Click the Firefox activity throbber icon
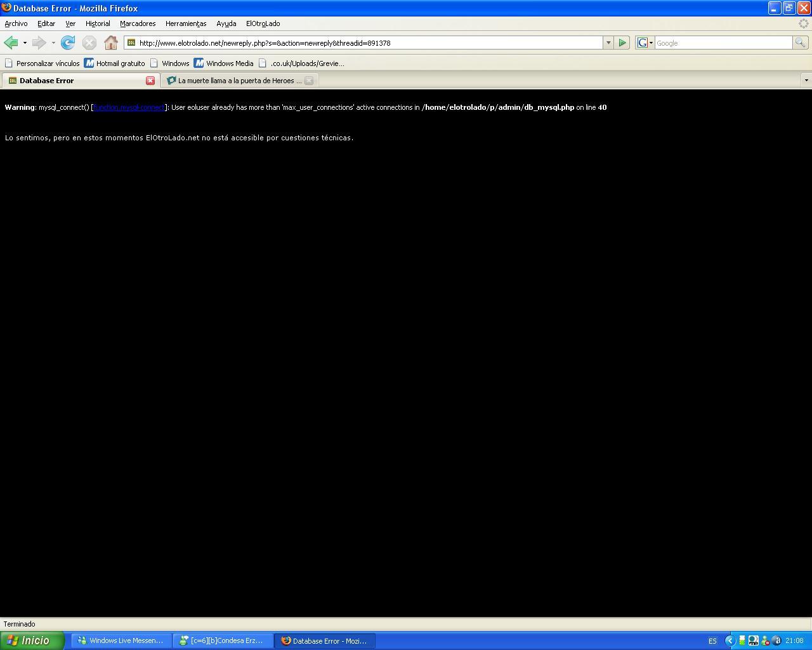Image resolution: width=812 pixels, height=650 pixels. point(804,23)
